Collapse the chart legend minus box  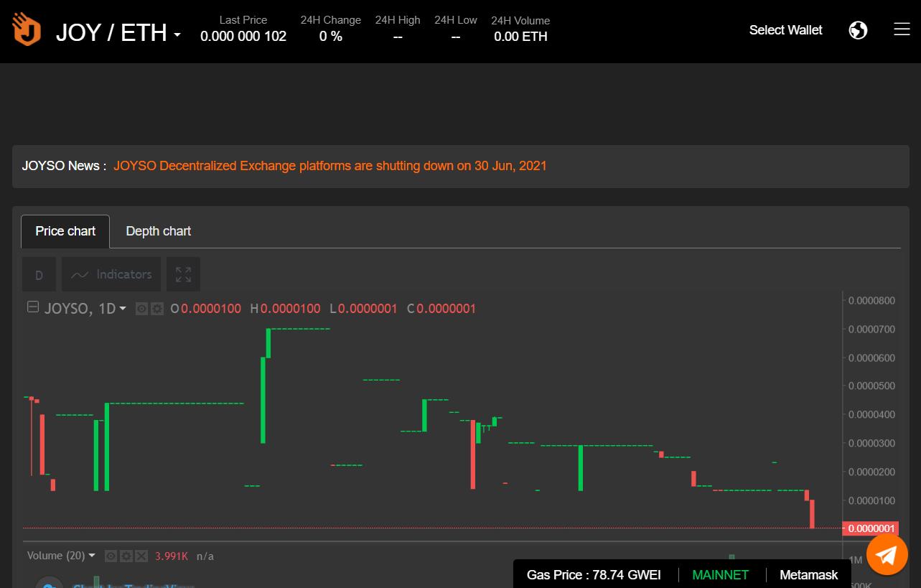[33, 307]
